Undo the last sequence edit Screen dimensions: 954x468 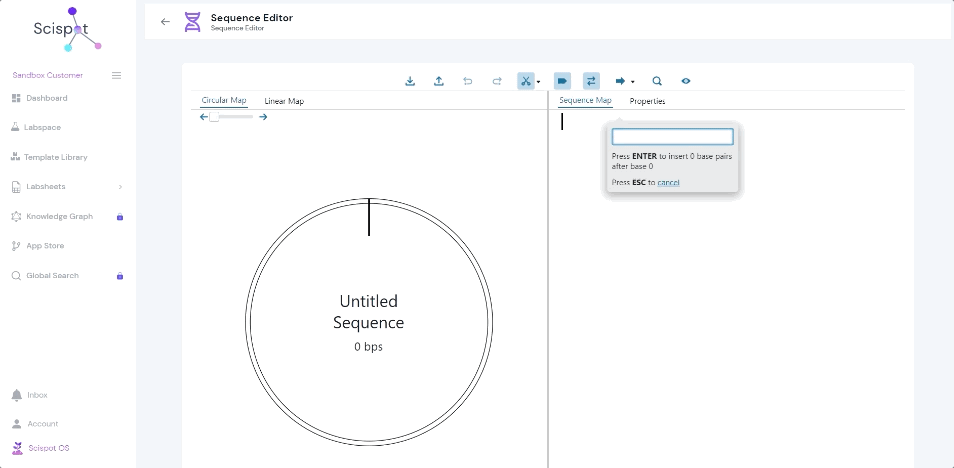click(468, 81)
